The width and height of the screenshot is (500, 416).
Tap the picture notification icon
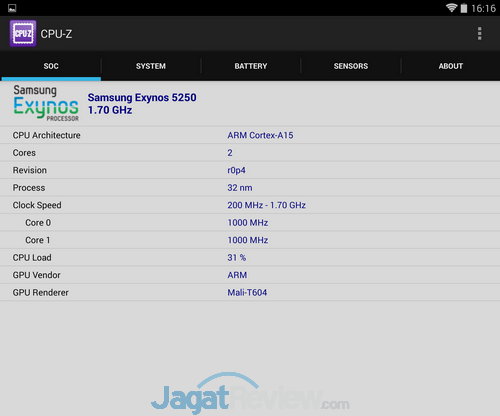coord(12,8)
